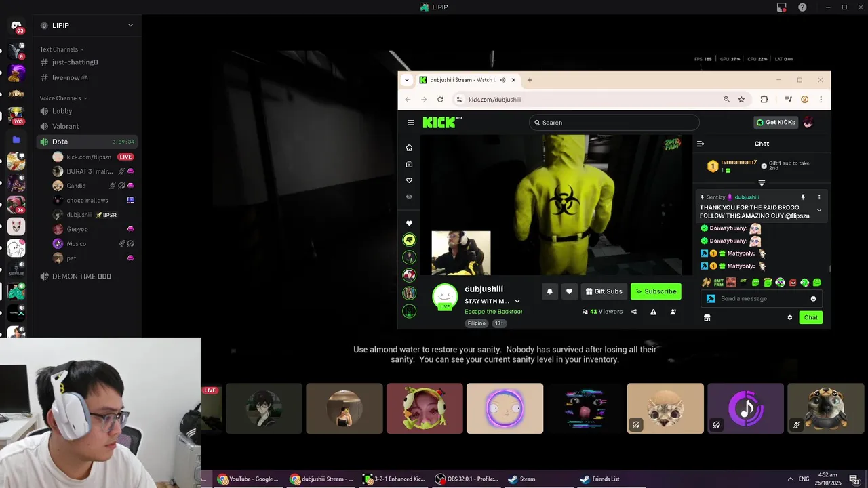Open the server folder icon in Discord

[16, 140]
